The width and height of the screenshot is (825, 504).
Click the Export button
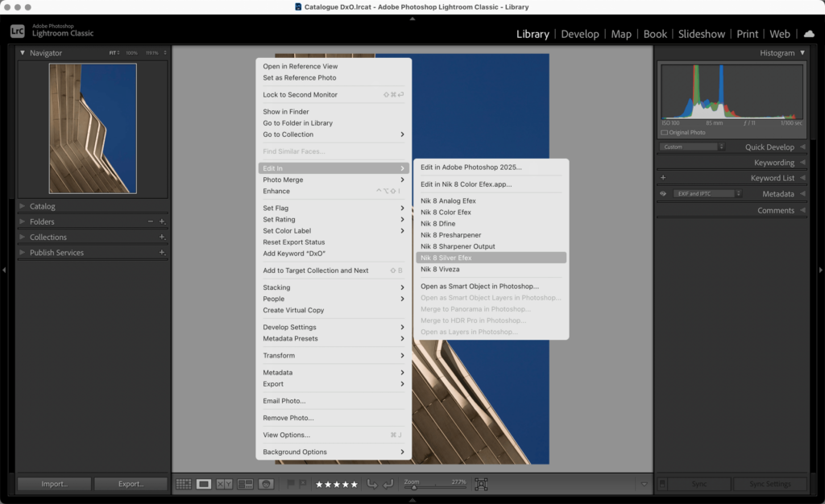pos(131,484)
